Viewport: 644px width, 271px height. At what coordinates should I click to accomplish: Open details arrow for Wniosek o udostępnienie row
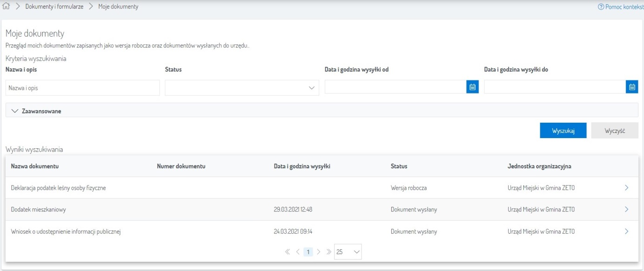626,231
